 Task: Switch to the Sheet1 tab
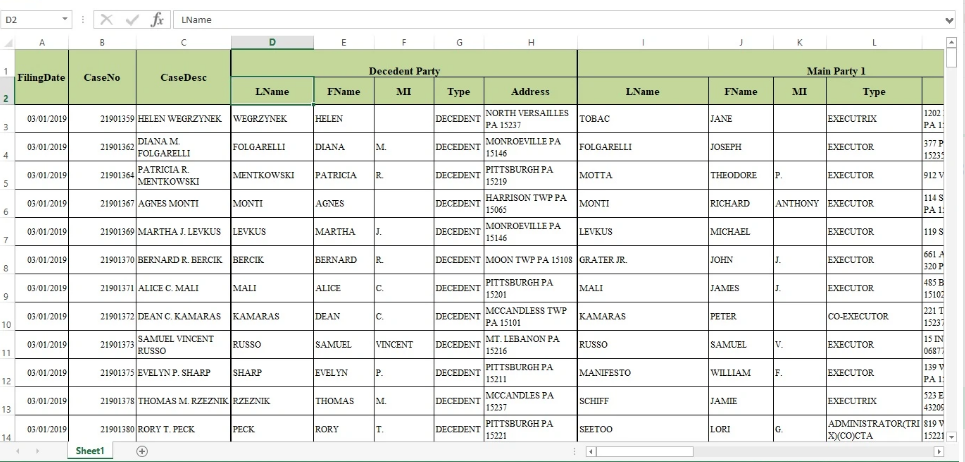89,451
